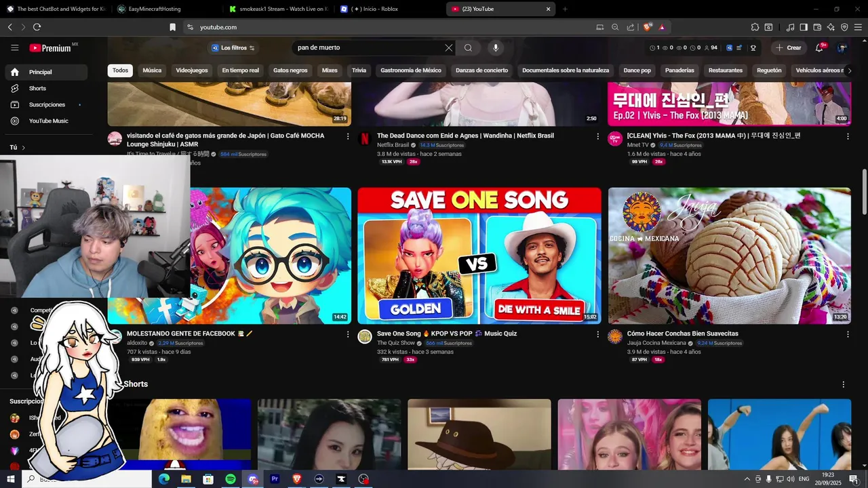This screenshot has width=868, height=488.
Task: Reload the page
Action: tap(37, 27)
